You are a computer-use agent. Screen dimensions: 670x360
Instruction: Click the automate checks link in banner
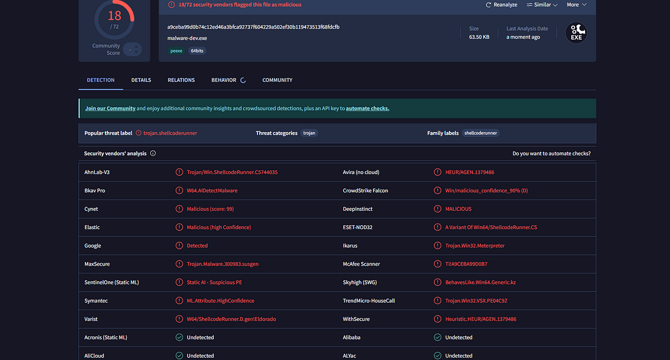pyautogui.click(x=367, y=108)
